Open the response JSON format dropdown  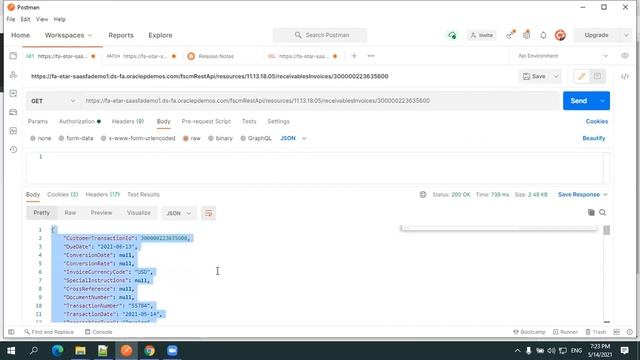(179, 213)
